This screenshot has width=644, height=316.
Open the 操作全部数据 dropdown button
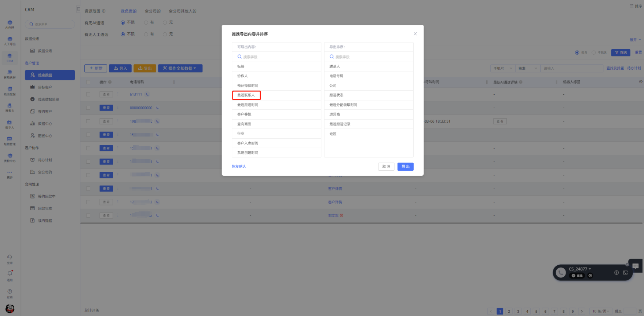(180, 68)
